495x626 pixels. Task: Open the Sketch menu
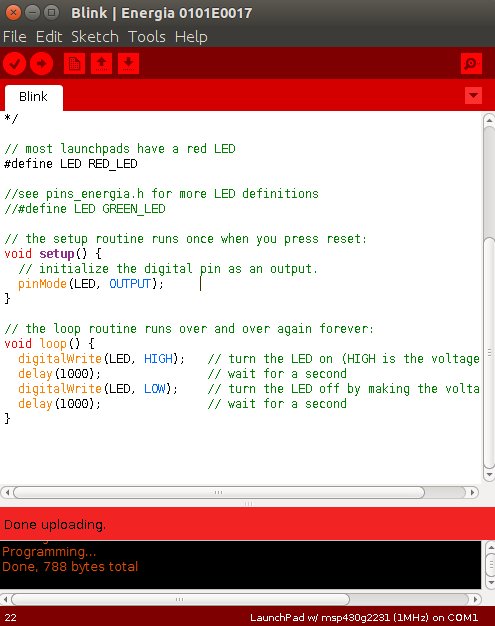[95, 37]
